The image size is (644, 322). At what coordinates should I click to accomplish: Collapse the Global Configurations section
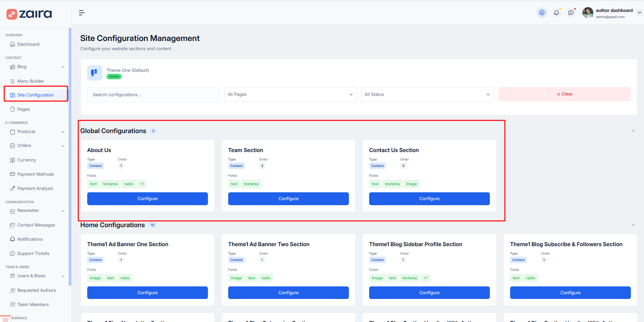pos(633,131)
